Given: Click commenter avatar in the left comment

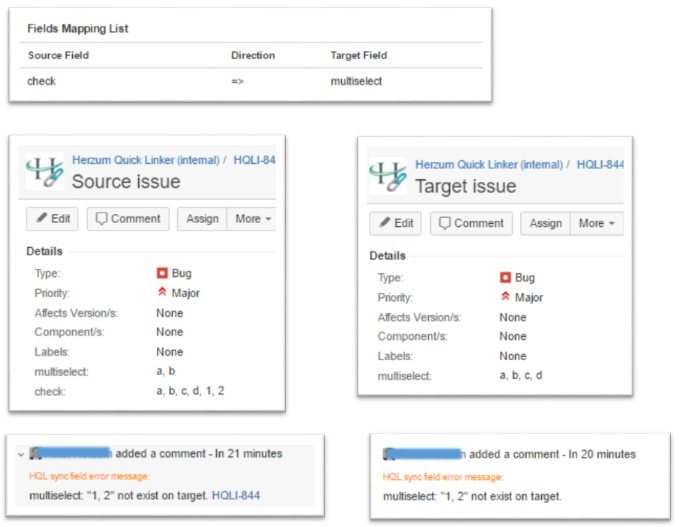Looking at the screenshot, I should tap(37, 453).
